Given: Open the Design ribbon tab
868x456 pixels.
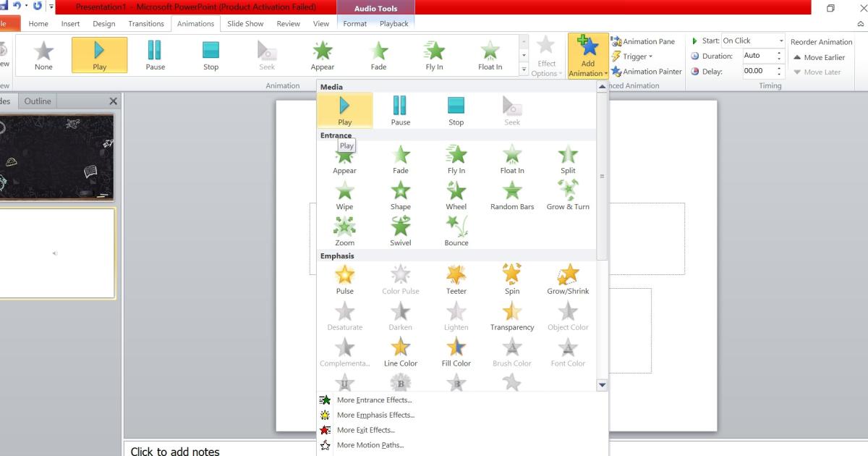Looking at the screenshot, I should (x=103, y=24).
